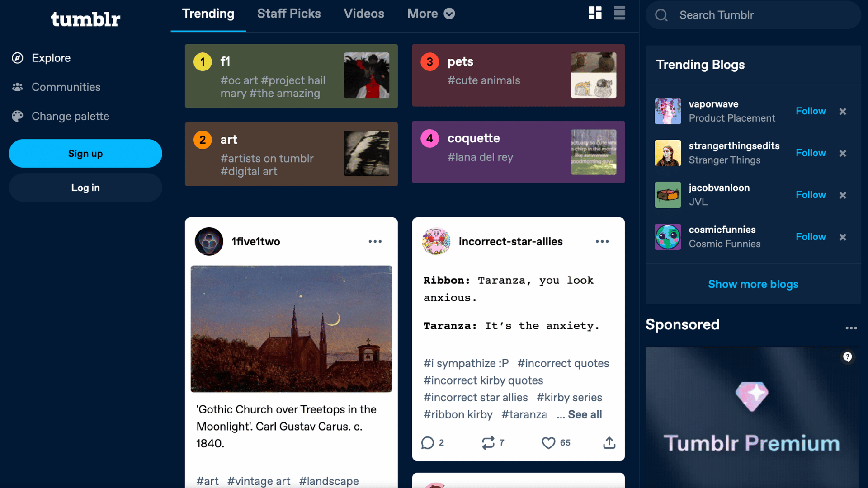Click the search magnifier icon

[661, 15]
